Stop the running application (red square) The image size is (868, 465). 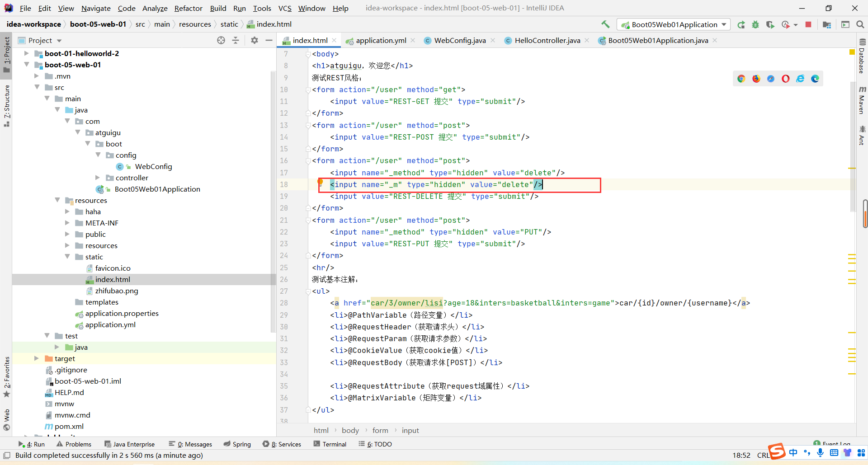pyautogui.click(x=808, y=24)
